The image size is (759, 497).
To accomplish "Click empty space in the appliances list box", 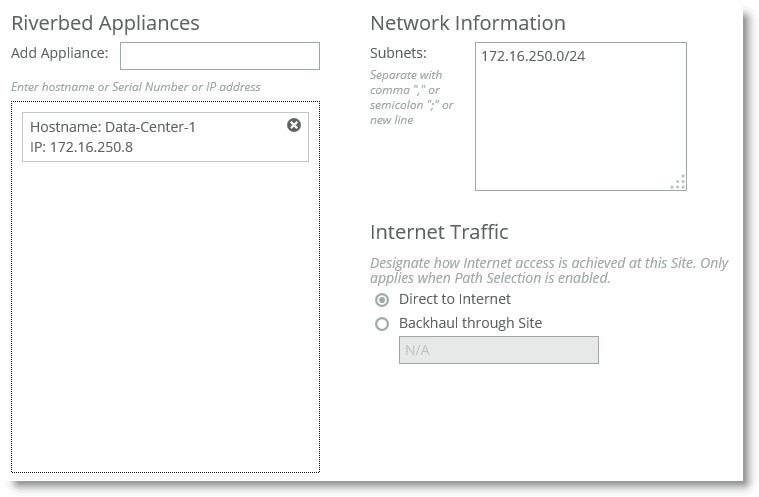I will point(165,320).
